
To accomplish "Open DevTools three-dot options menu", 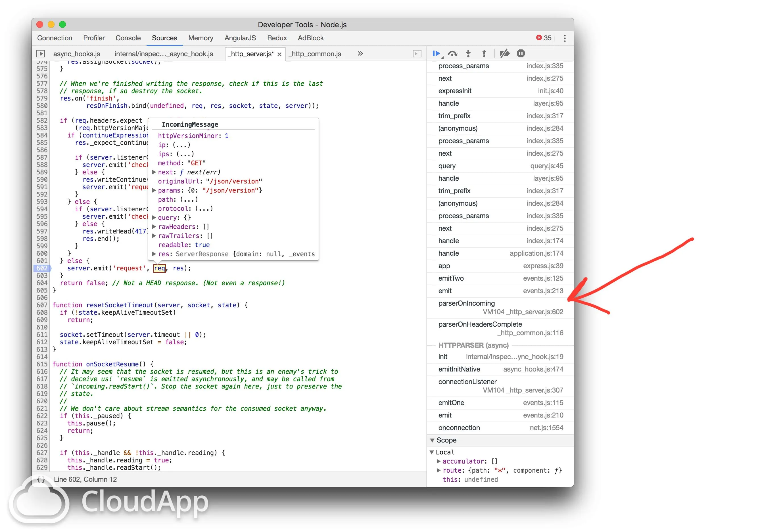I will 565,38.
